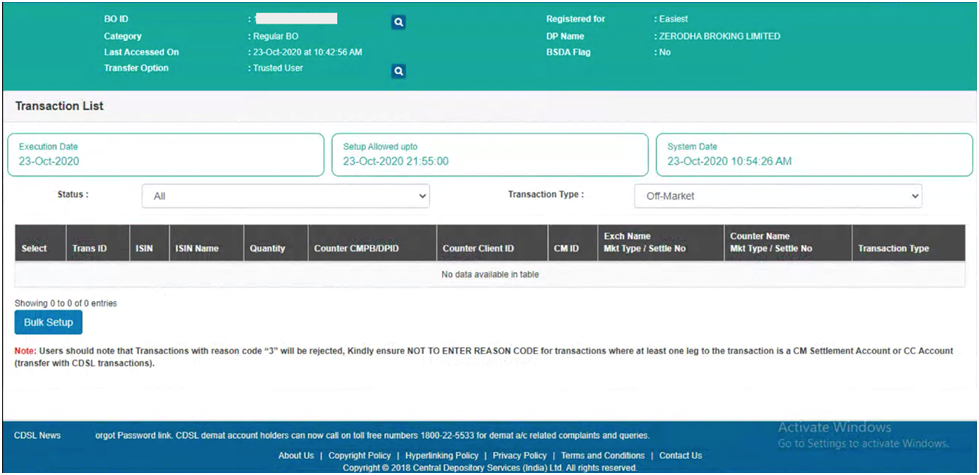Click the search icon beside BO ID
Viewport: 979px width, 475px height.
tap(398, 22)
